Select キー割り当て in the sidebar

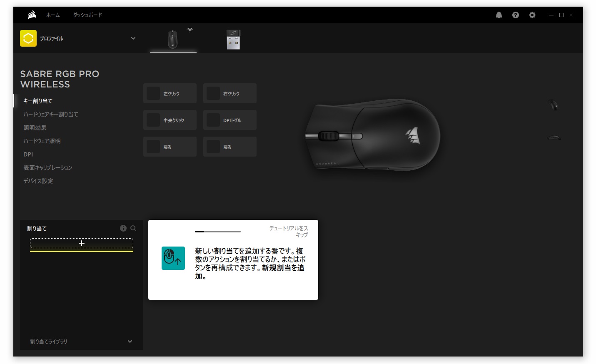click(38, 101)
